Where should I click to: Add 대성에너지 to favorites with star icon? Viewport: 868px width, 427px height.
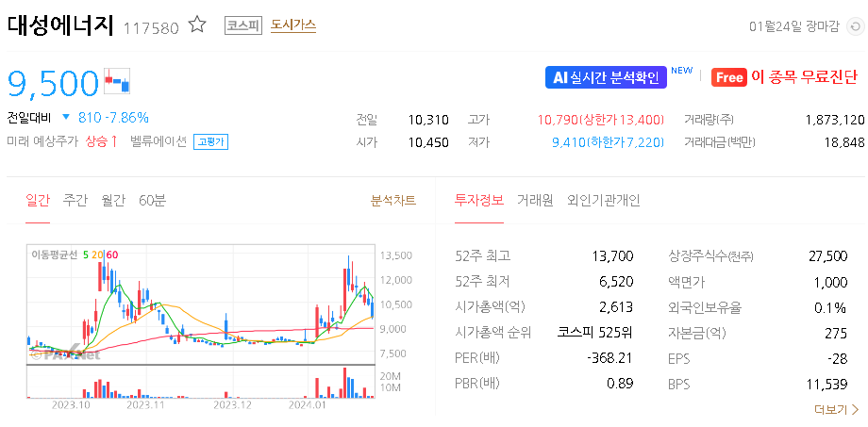coord(197,25)
